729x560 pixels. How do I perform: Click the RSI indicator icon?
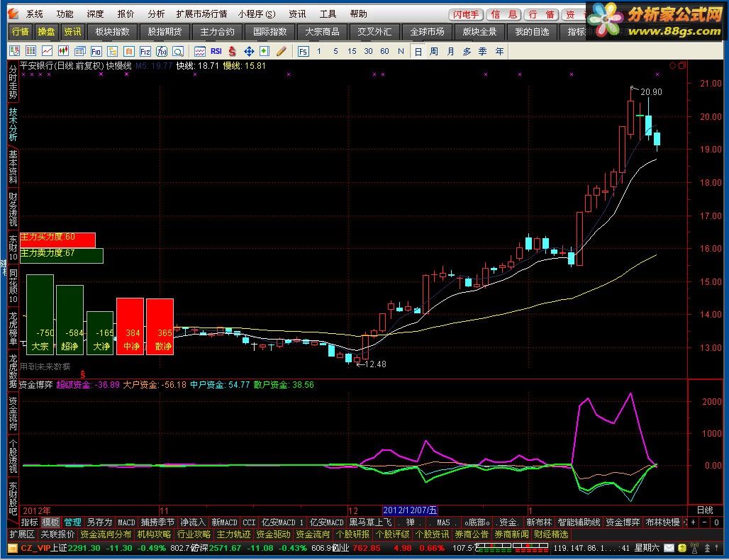click(x=216, y=51)
